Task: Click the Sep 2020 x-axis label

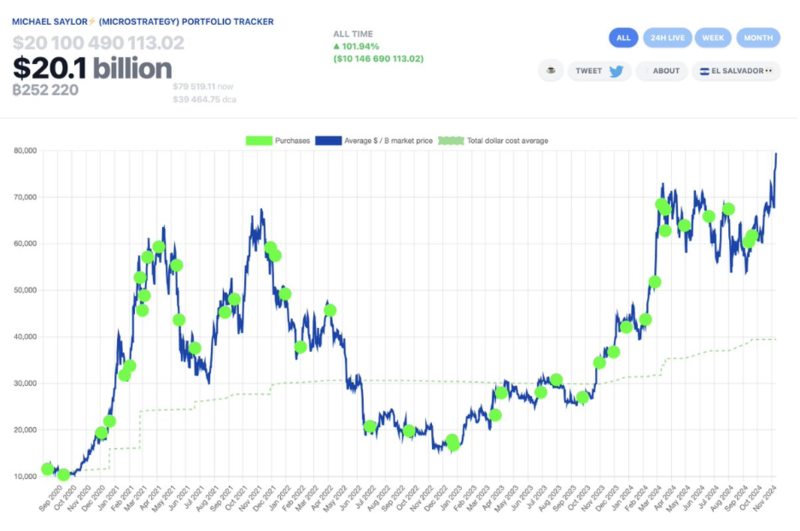Action: pos(51,497)
